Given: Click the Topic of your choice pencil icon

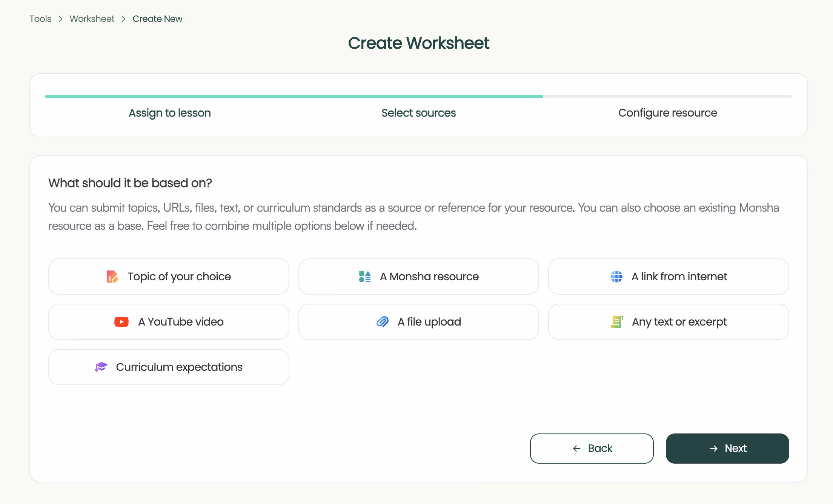Looking at the screenshot, I should pyautogui.click(x=112, y=277).
